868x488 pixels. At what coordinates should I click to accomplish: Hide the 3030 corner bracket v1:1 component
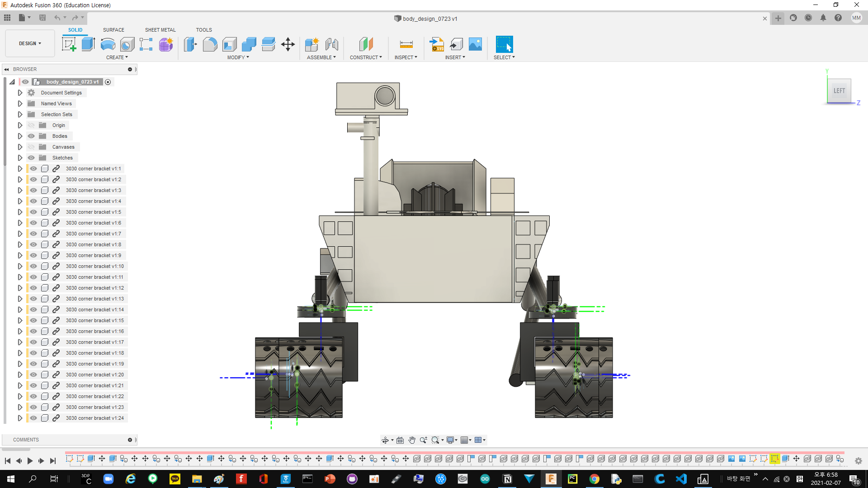(x=33, y=168)
